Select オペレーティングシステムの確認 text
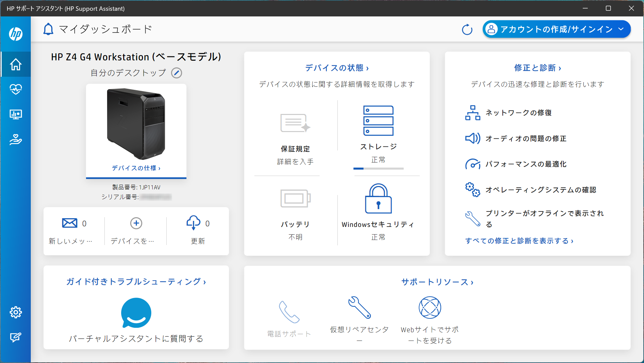The width and height of the screenshot is (644, 363). point(541,190)
